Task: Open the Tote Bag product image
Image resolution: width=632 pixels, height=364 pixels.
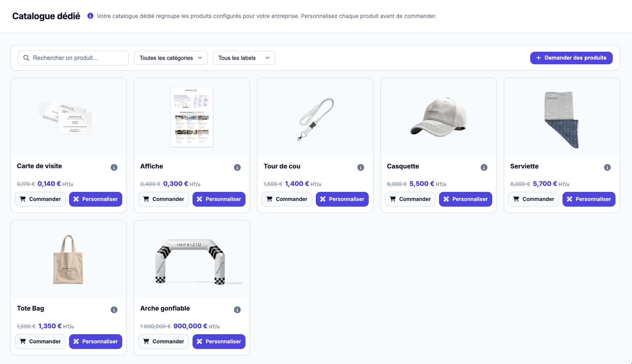Action: click(68, 259)
